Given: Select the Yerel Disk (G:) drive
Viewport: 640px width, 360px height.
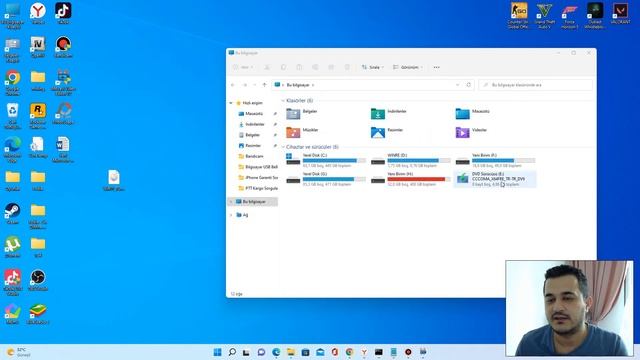Looking at the screenshot, I should coord(325,179).
